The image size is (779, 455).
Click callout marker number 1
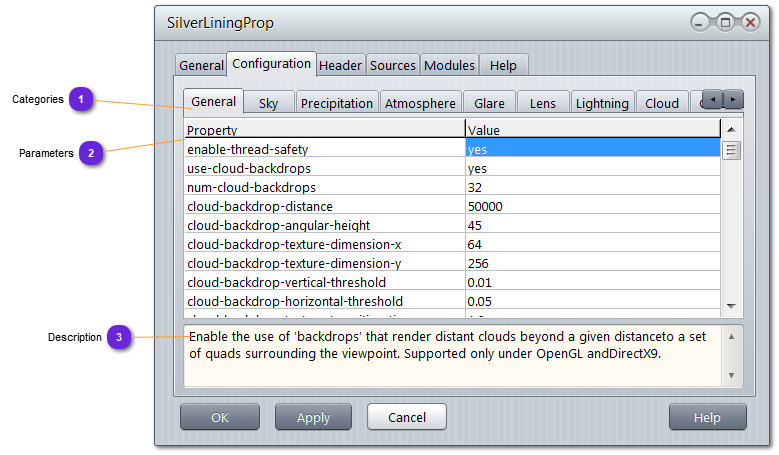click(x=82, y=99)
